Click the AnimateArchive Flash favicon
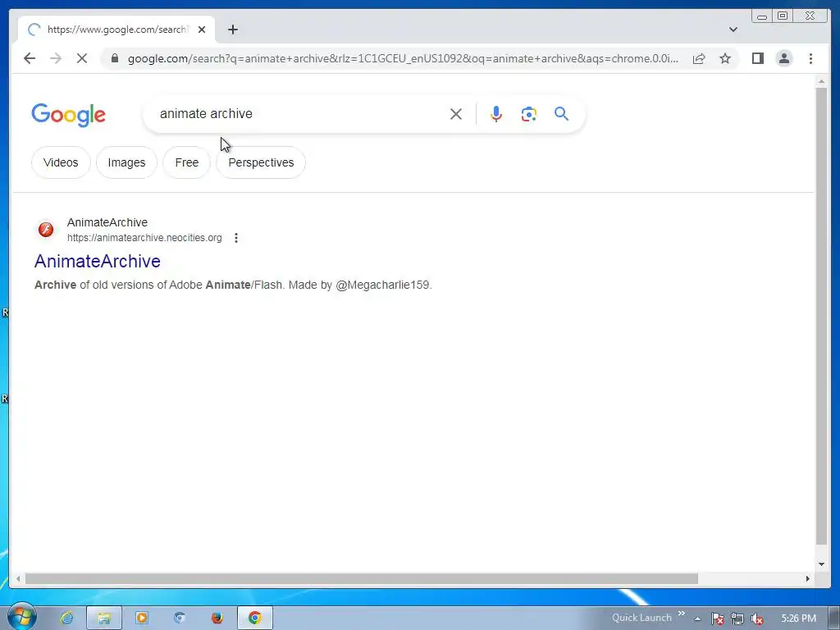 tap(46, 230)
